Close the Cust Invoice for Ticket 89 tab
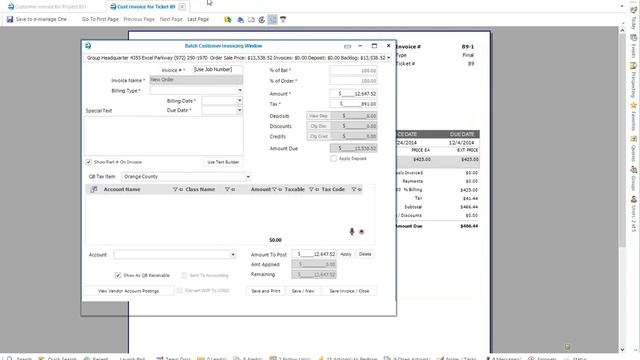Viewport: 640px width, 360px height. pyautogui.click(x=182, y=7)
